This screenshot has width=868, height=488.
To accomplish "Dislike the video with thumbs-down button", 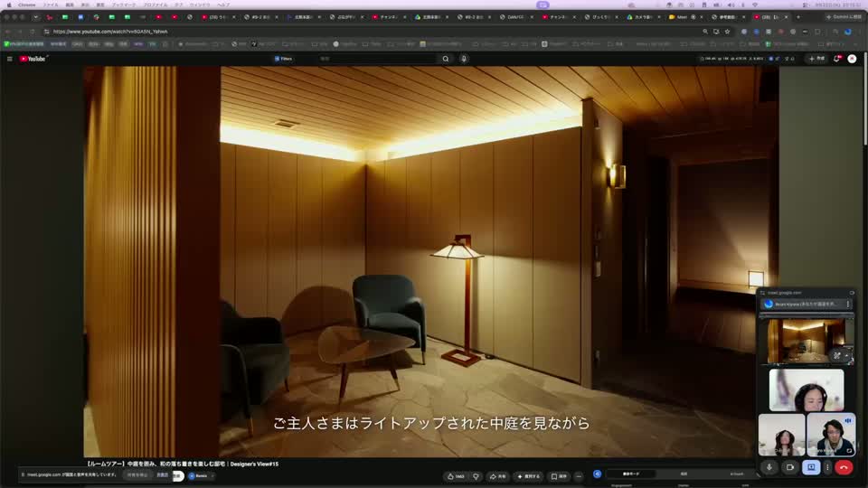I will coord(476,476).
